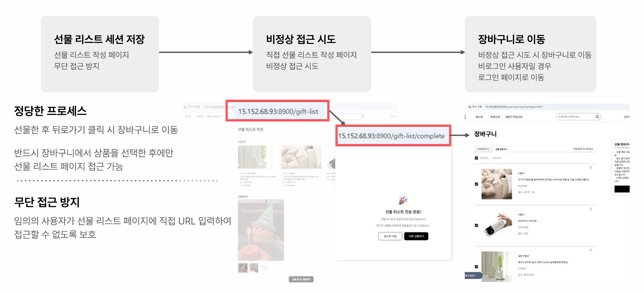Click the faded search icon on gift-list page
Image resolution: width=644 pixels, height=294 pixels.
coord(362,116)
